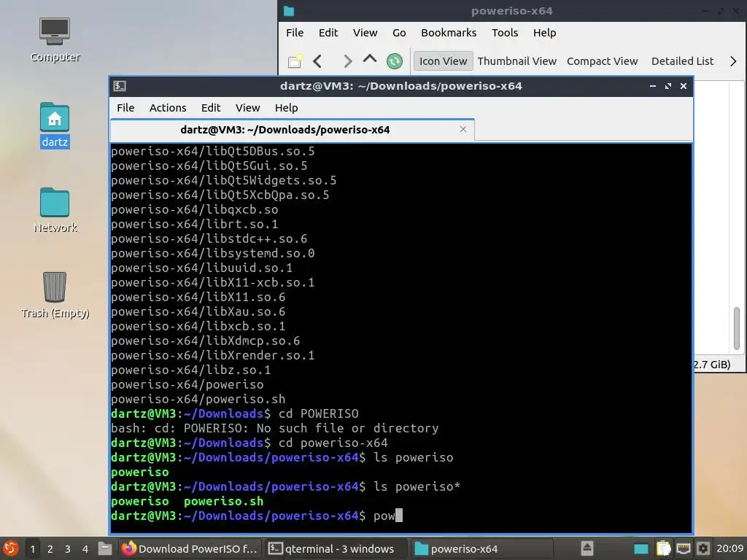Open the Lubuntu start menu icon
The height and width of the screenshot is (560, 747).
(x=10, y=548)
